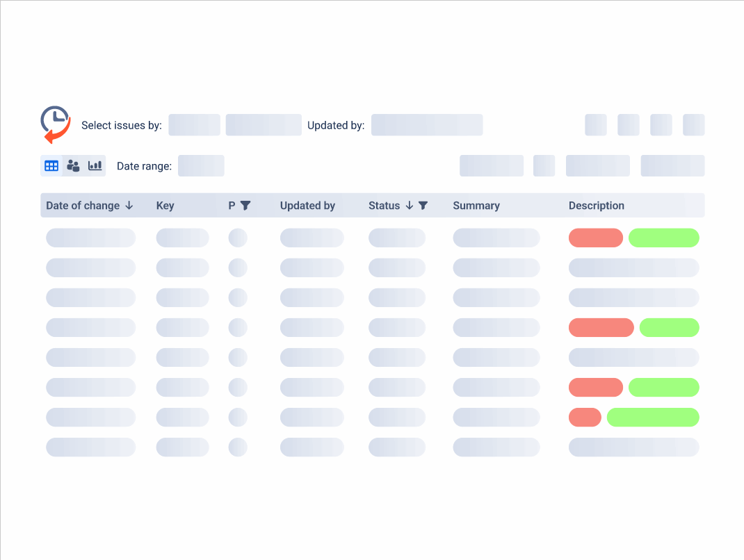Click the Date of change column header

[x=81, y=205]
